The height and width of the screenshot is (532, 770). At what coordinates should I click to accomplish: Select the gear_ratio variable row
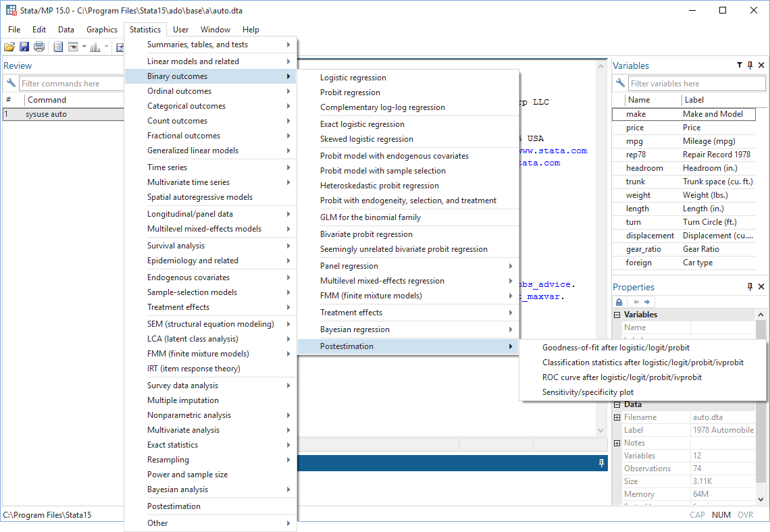pyautogui.click(x=684, y=249)
